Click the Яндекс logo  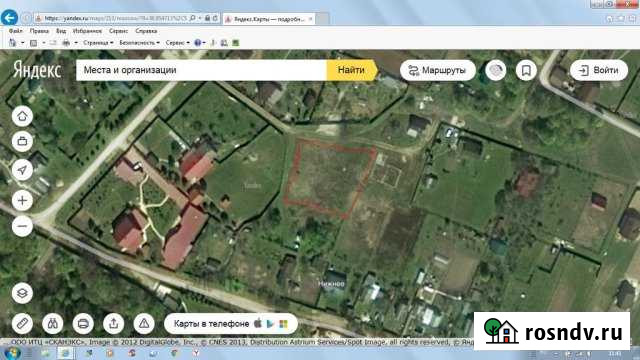(37, 70)
